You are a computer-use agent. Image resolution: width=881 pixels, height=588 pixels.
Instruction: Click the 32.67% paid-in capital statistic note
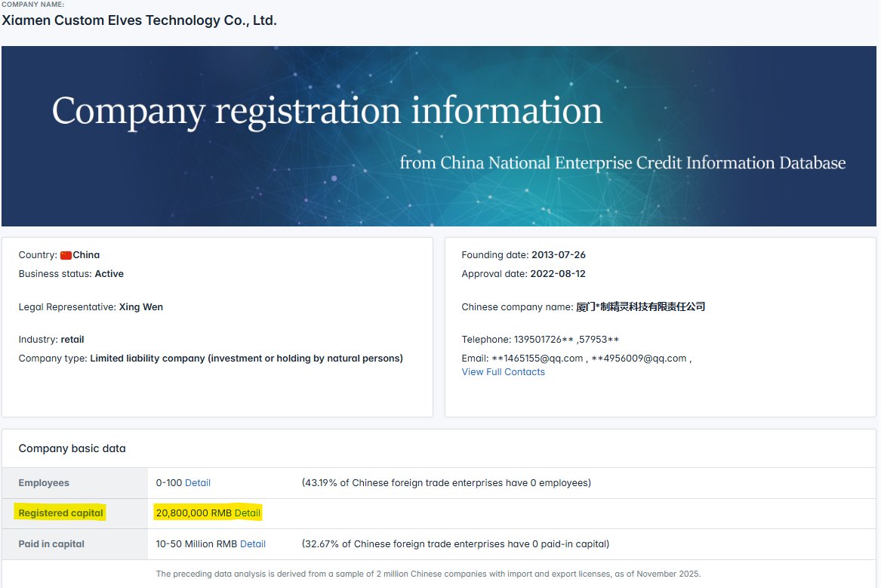pyautogui.click(x=455, y=543)
